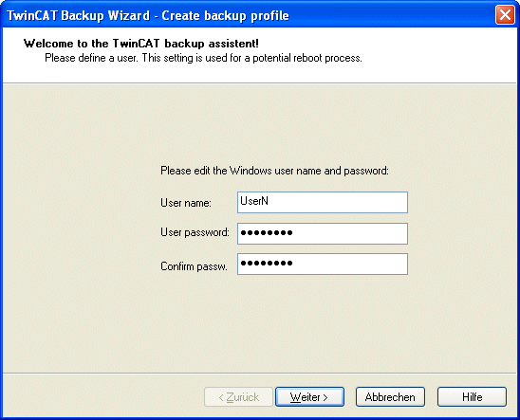520x420 pixels.
Task: Select the Confirm passw. field
Action: [323, 264]
